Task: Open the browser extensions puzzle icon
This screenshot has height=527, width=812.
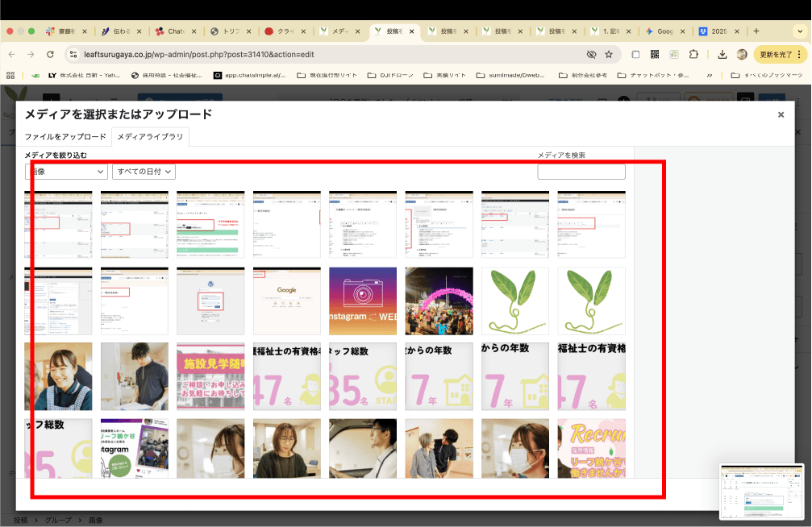Action: click(x=693, y=55)
